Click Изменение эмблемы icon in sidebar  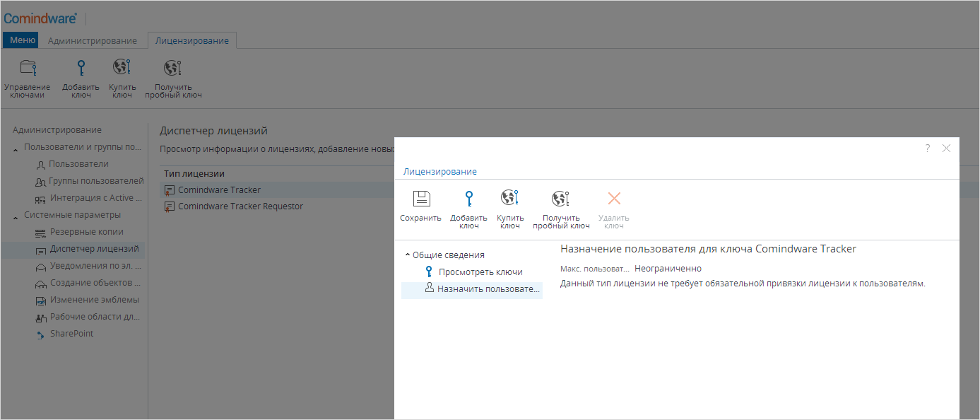(40, 301)
